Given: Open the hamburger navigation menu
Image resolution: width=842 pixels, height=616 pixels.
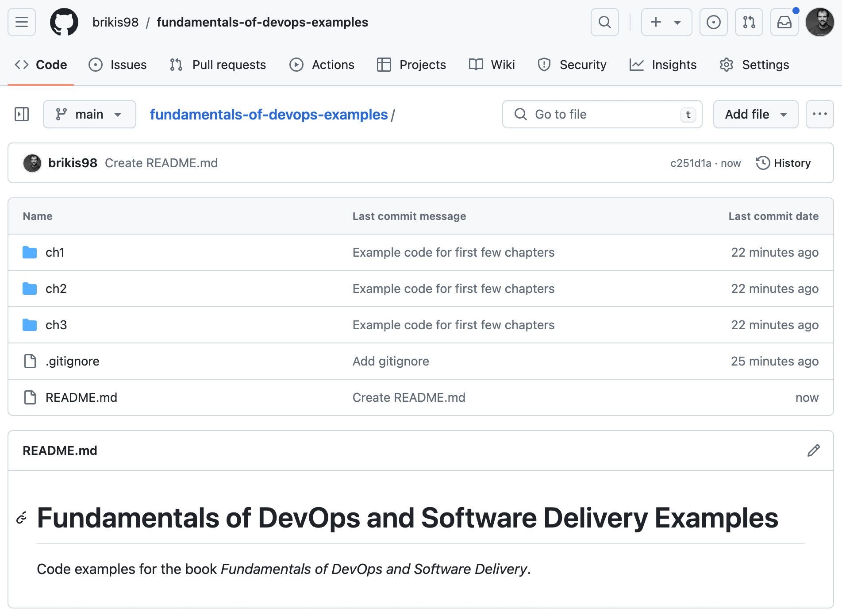Looking at the screenshot, I should pyautogui.click(x=22, y=22).
